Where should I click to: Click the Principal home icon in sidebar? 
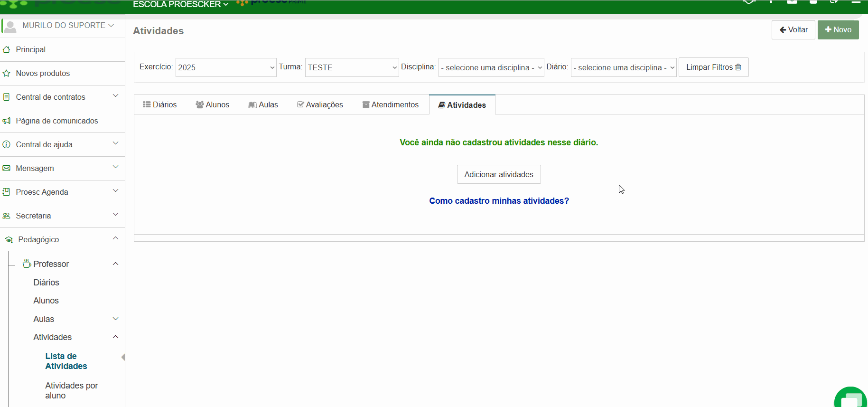7,49
